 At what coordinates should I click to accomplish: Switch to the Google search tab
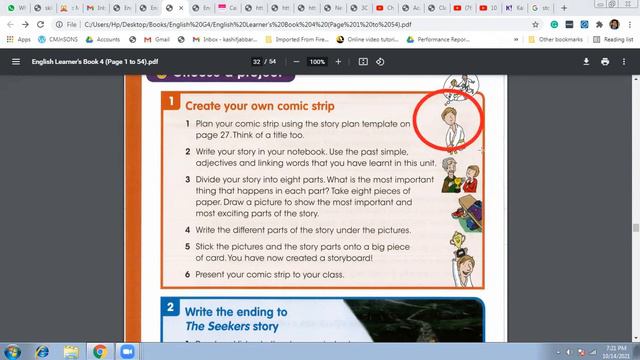540,8
